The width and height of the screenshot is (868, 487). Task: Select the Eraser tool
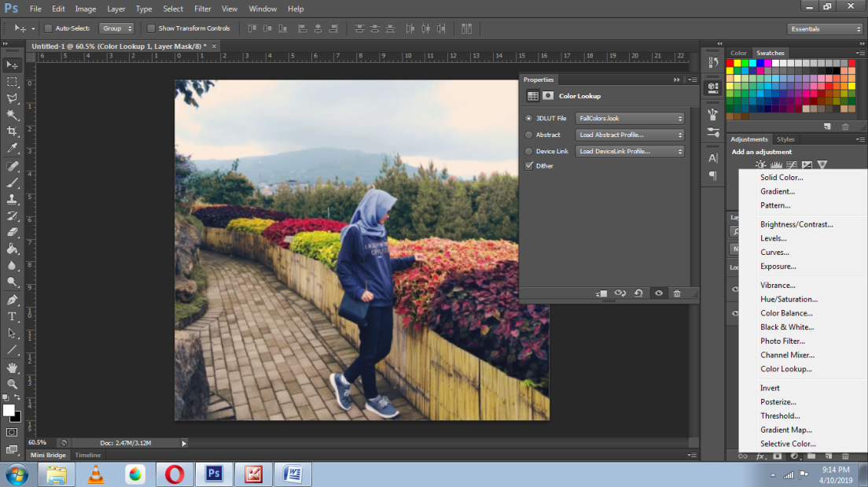pyautogui.click(x=12, y=232)
